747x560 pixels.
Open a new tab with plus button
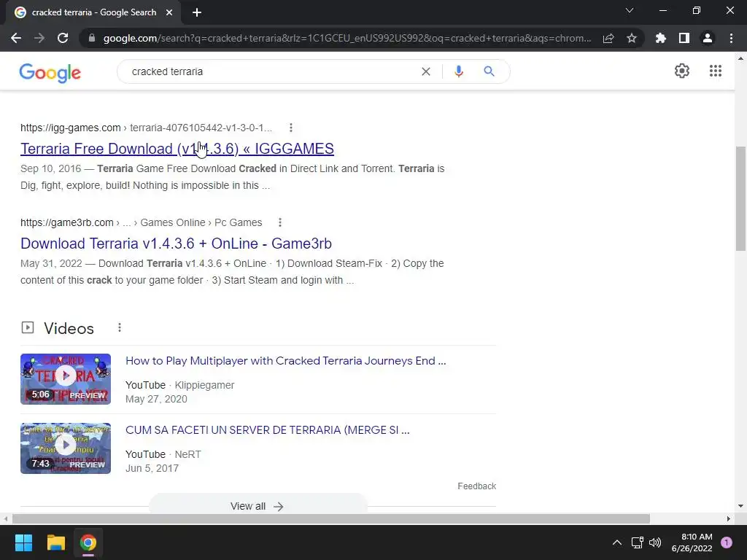(197, 12)
